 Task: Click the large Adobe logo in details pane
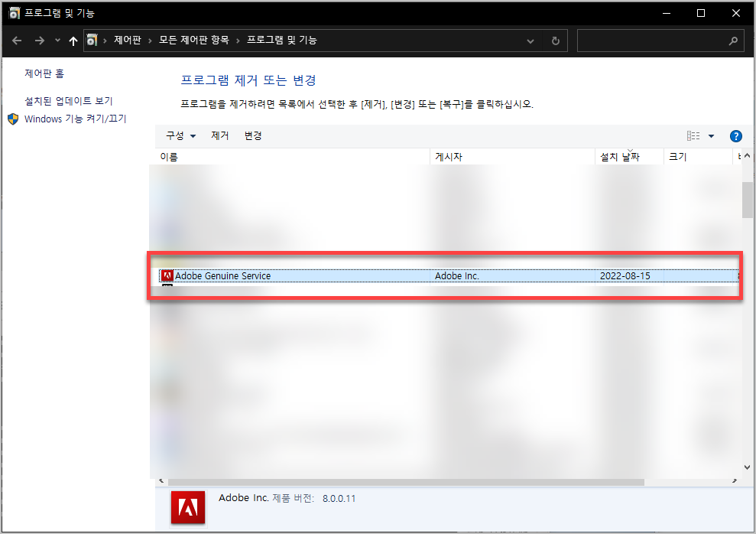pyautogui.click(x=188, y=507)
